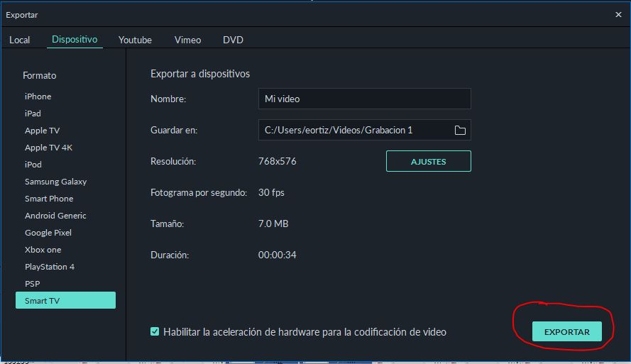The image size is (631, 364).
Task: Select PSP format
Action: [x=32, y=284]
